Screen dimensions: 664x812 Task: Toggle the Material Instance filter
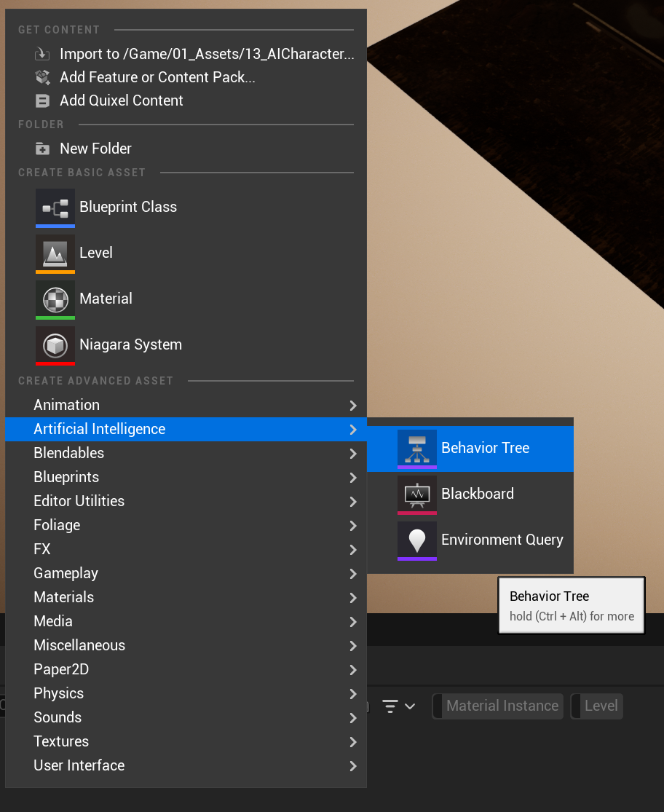(498, 706)
